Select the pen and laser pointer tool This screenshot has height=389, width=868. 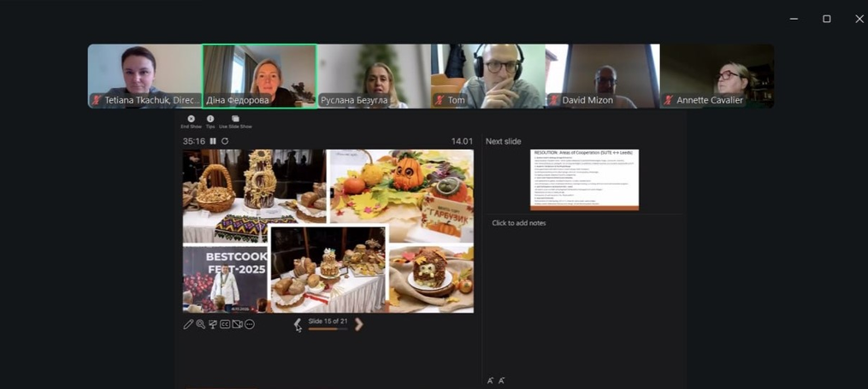pyautogui.click(x=188, y=324)
